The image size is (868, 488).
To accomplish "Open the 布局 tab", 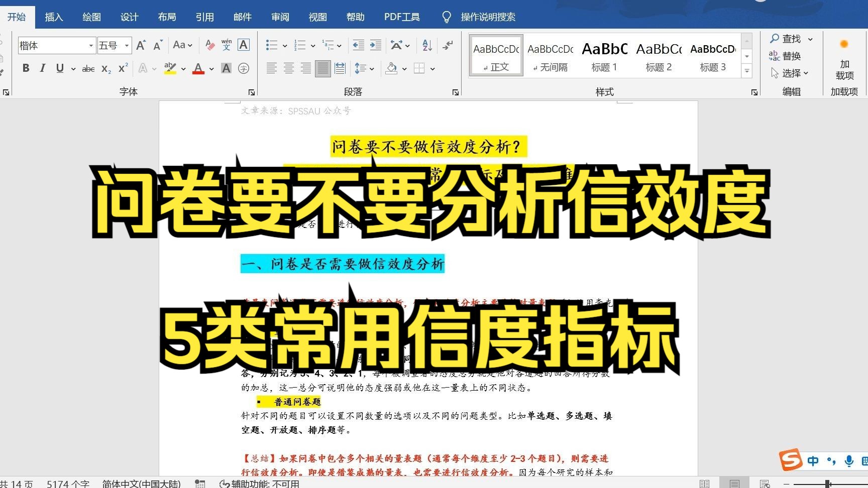I will [x=167, y=17].
